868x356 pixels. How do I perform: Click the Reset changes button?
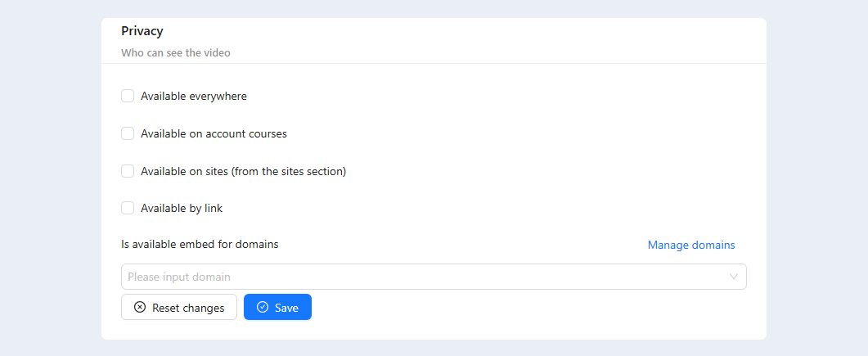179,307
